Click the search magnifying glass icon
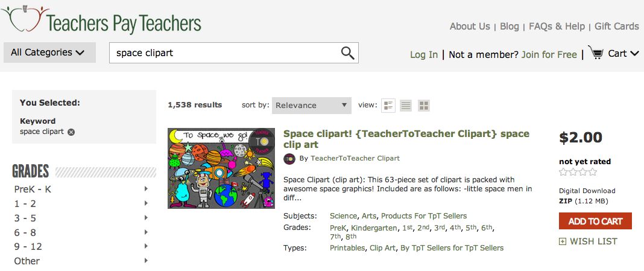The height and width of the screenshot is (271, 644). tap(347, 53)
